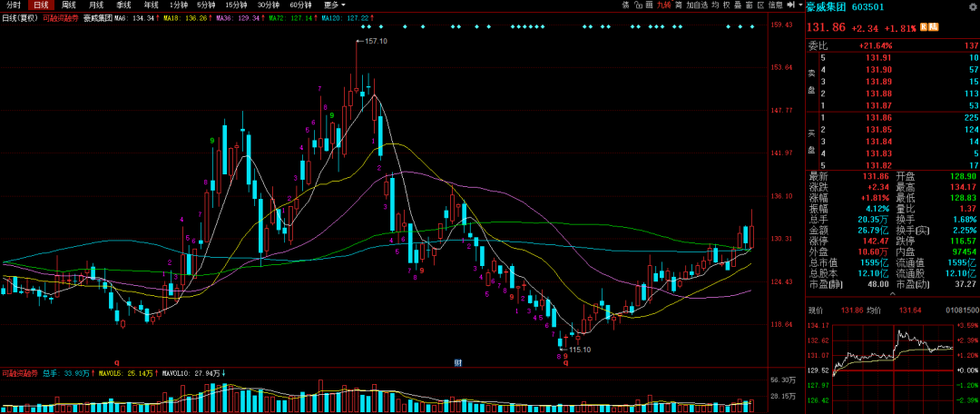Click the 157.10 high price marker on chart
Image resolution: width=980 pixels, height=414 pixels.
[x=375, y=41]
